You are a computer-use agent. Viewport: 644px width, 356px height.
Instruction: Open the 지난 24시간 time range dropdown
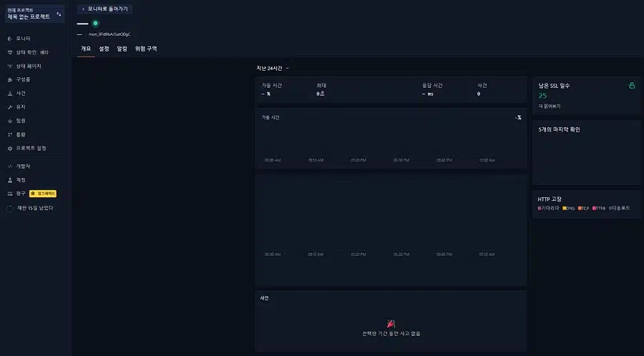point(273,68)
